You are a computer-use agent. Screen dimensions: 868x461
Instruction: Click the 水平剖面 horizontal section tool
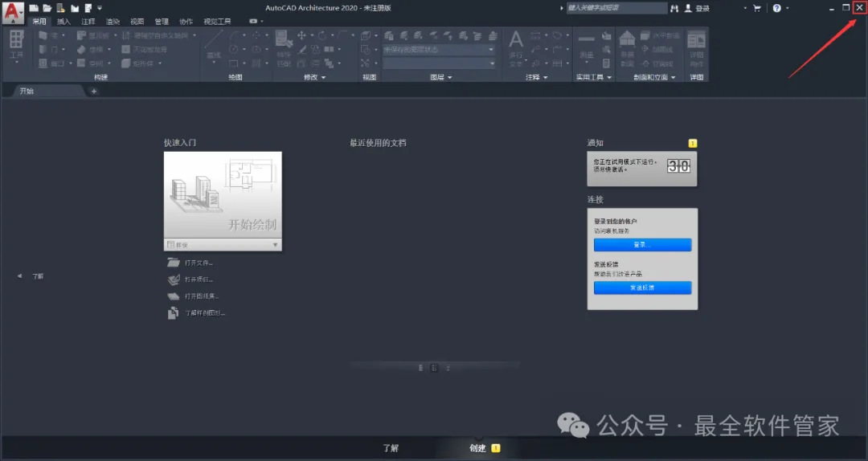click(661, 35)
